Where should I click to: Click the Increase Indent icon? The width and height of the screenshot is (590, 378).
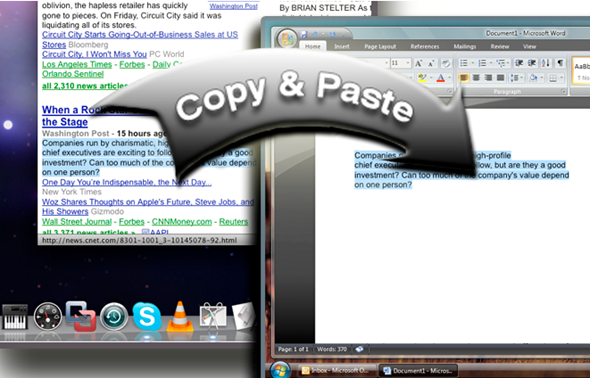pos(532,63)
